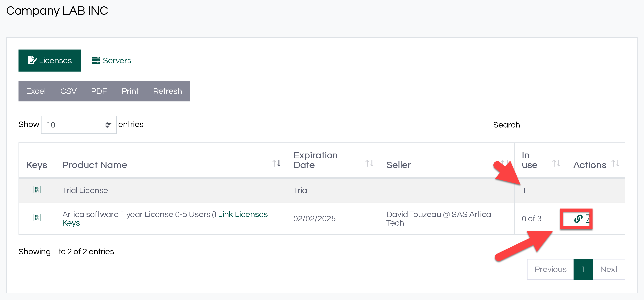The width and height of the screenshot is (644, 300).
Task: Sort by Product Name using its sort arrows
Action: [277, 164]
